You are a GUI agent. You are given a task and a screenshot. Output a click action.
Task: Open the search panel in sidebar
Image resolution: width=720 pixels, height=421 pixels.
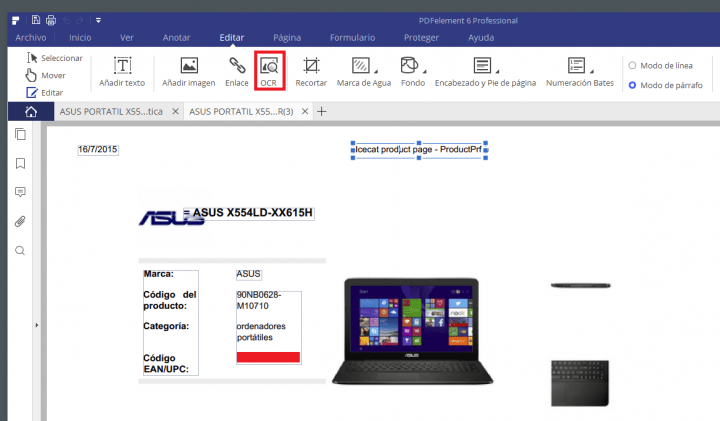tap(20, 251)
